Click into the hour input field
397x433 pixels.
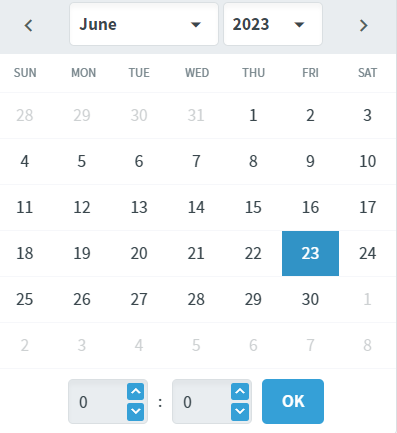(98, 402)
